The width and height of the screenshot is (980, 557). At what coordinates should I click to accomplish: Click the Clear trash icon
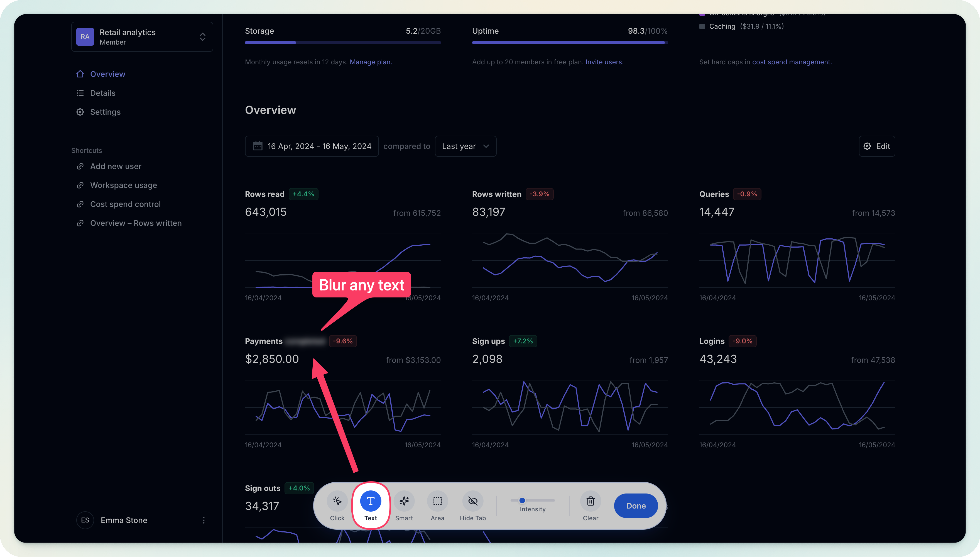591,501
